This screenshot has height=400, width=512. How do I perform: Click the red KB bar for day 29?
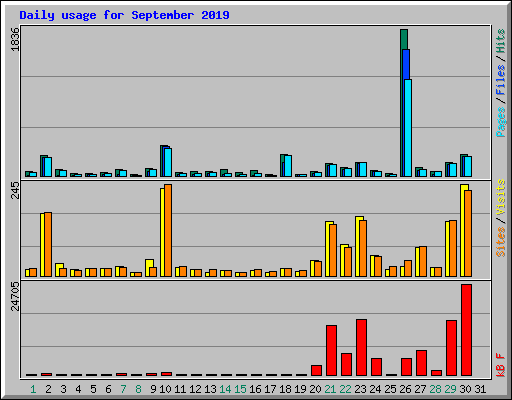pyautogui.click(x=451, y=348)
